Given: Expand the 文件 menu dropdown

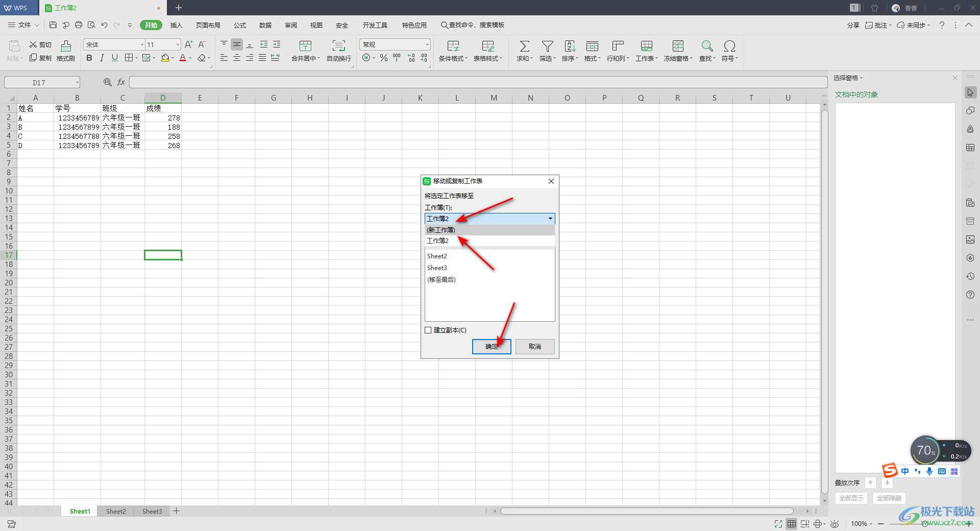Looking at the screenshot, I should click(x=37, y=25).
